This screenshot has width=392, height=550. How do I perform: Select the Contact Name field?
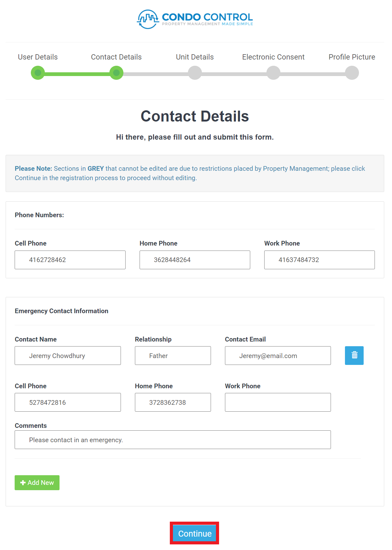68,356
